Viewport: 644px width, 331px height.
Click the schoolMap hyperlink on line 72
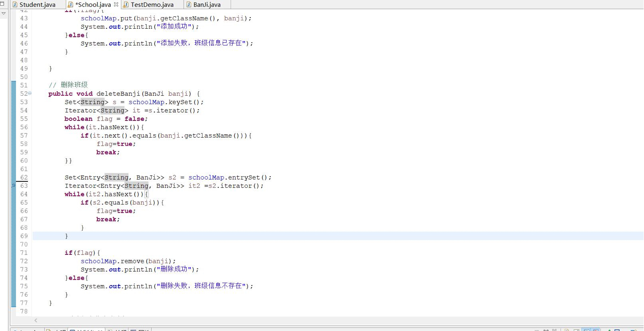(x=98, y=261)
